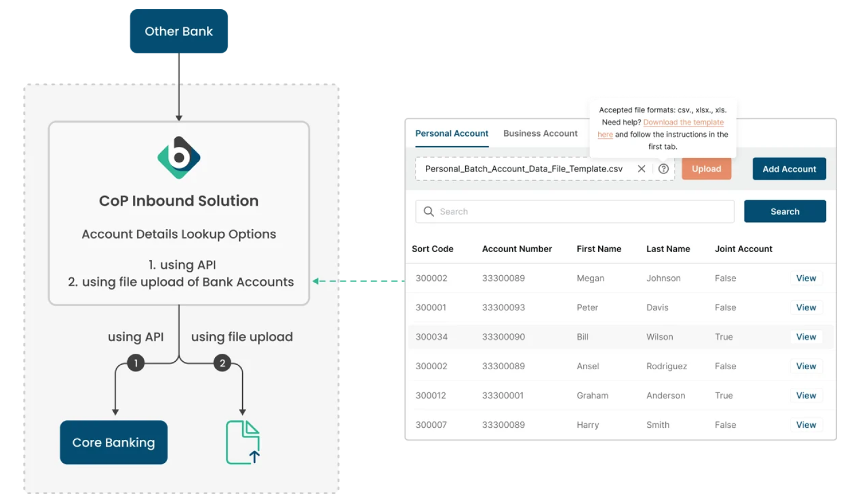Click the 'using API' branch label
This screenshot has width=860, height=504.
click(x=136, y=337)
